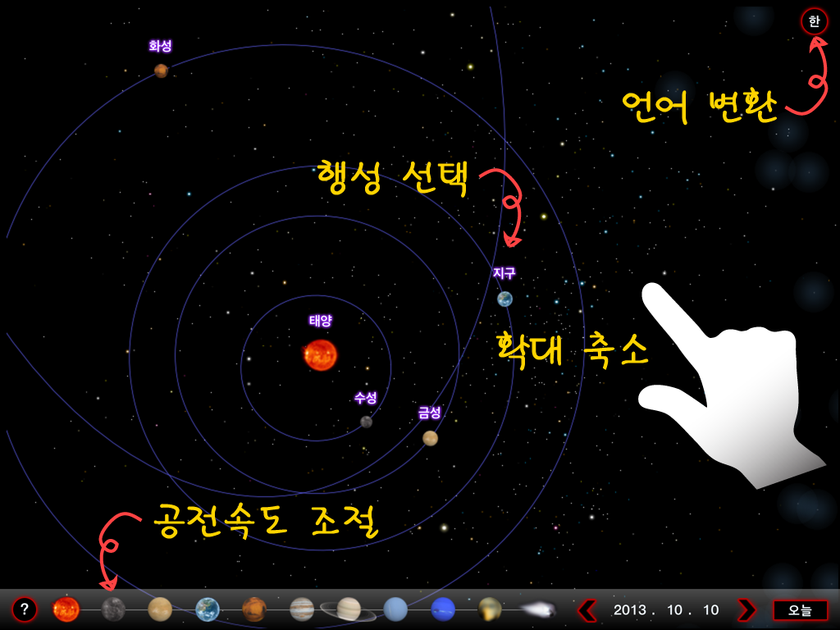This screenshot has width=840, height=630.
Task: Click the 지구 label text
Action: (x=504, y=273)
